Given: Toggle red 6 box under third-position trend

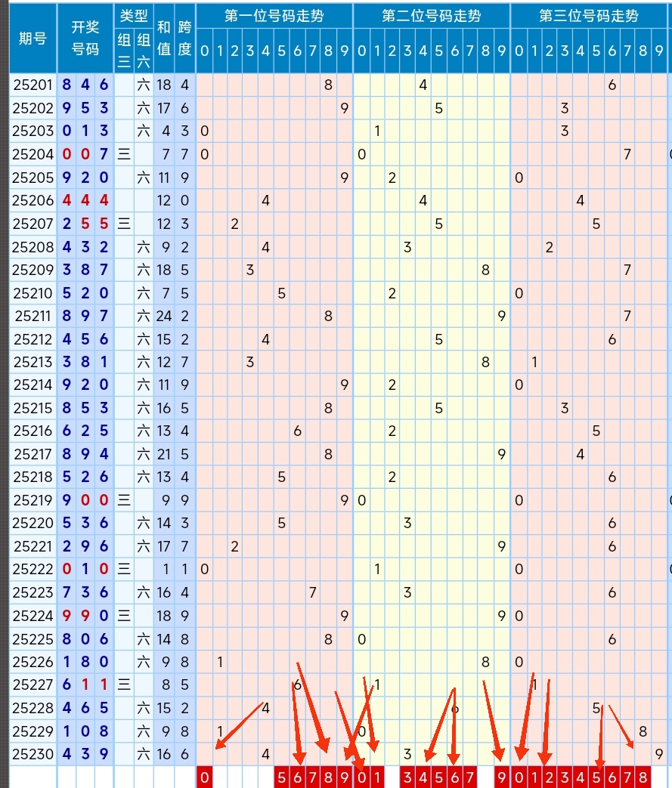Looking at the screenshot, I should coord(612,777).
